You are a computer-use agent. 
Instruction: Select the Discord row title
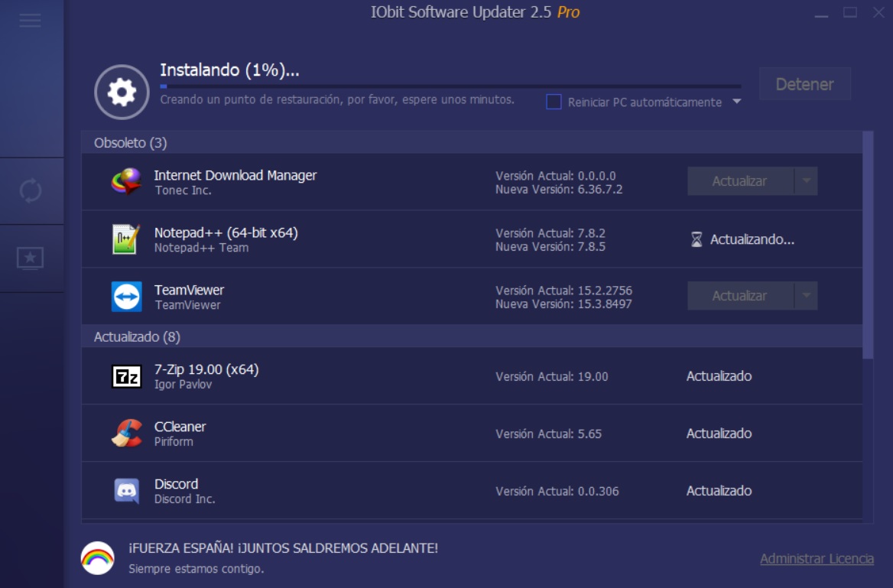(x=176, y=484)
